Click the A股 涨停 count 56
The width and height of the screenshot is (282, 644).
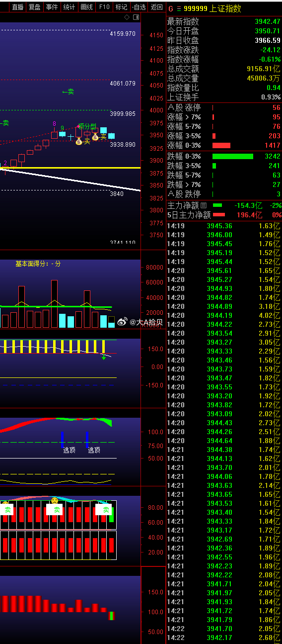coord(277,107)
